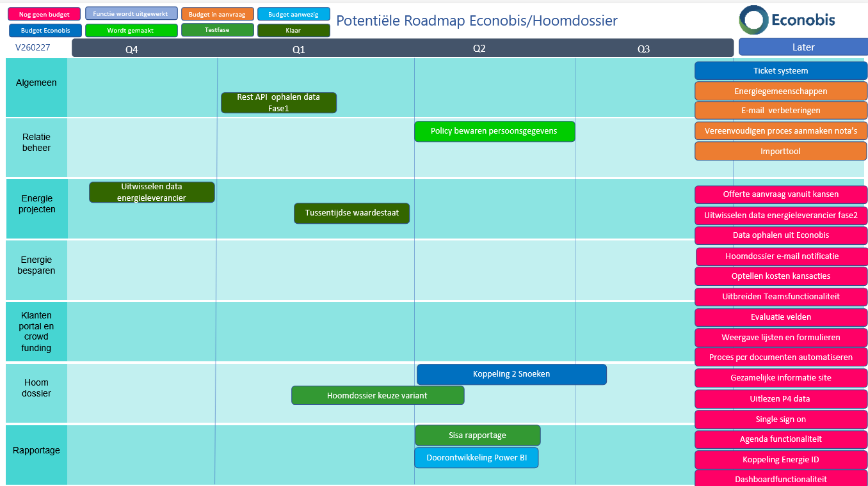Click the version label V260227

[33, 47]
